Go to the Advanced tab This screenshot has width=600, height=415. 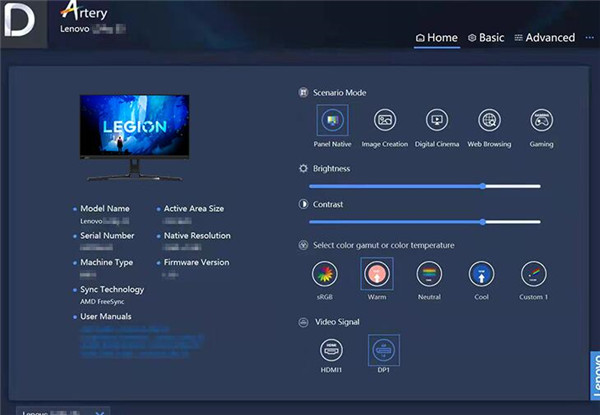[x=544, y=38]
